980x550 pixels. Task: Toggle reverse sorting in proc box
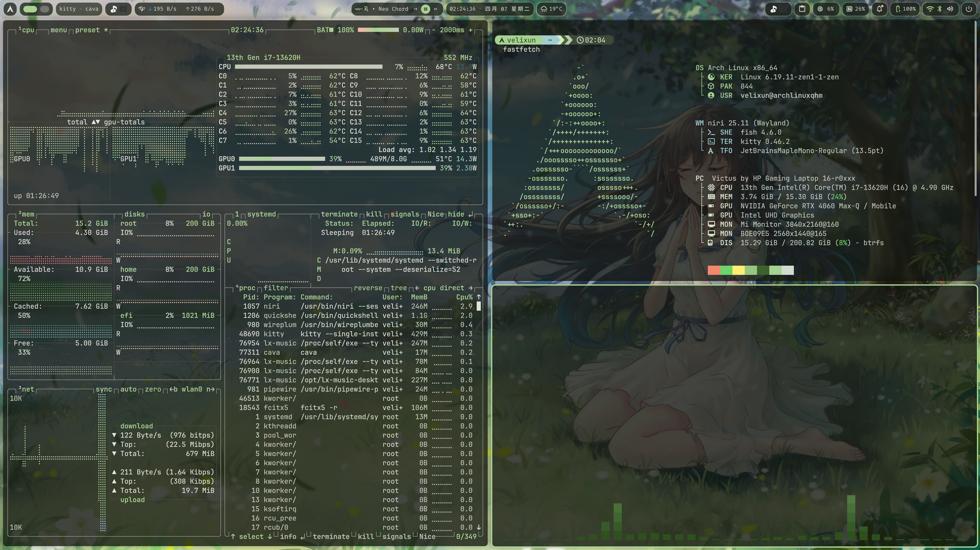(368, 288)
